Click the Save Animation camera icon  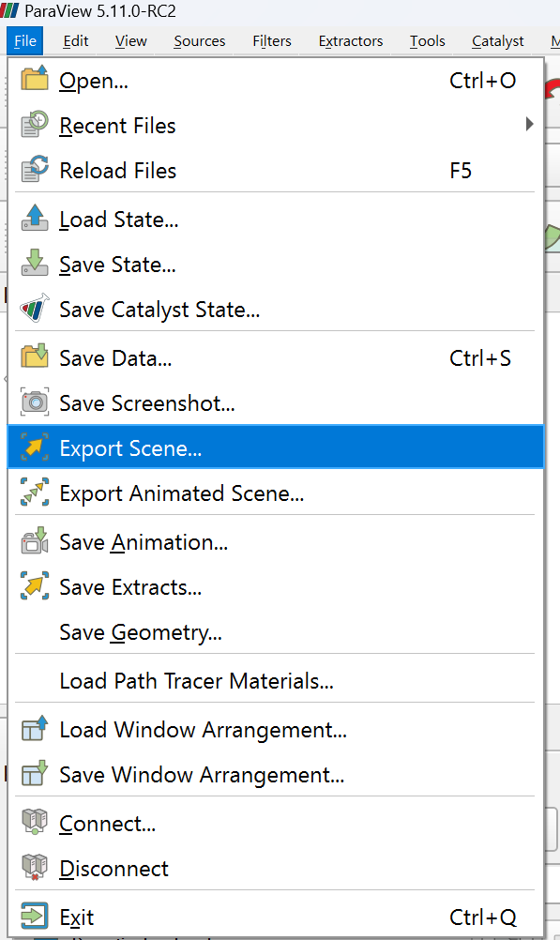pyautogui.click(x=34, y=540)
